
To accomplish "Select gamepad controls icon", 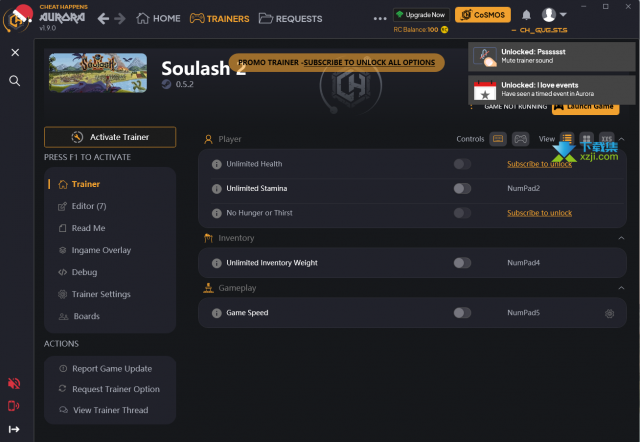I will point(520,139).
